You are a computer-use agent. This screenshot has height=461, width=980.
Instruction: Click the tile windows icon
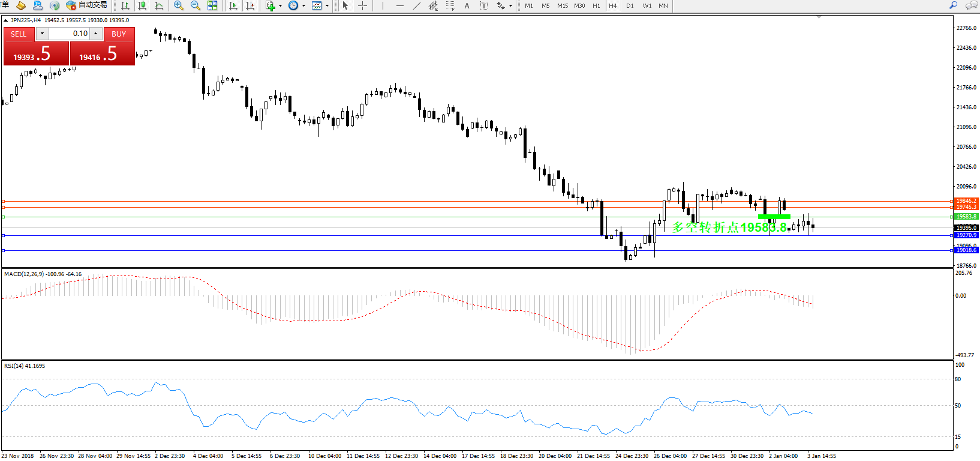point(212,5)
